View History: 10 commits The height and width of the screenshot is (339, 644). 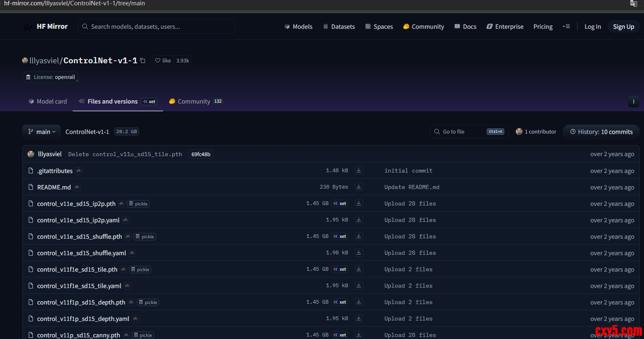[601, 131]
